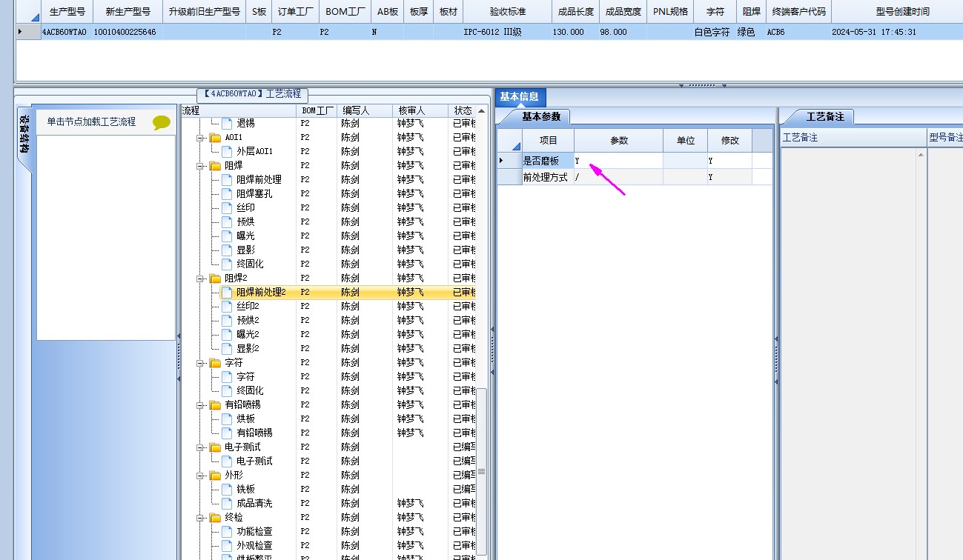Collapse the 有铅喷锡 folder node

tap(200, 405)
